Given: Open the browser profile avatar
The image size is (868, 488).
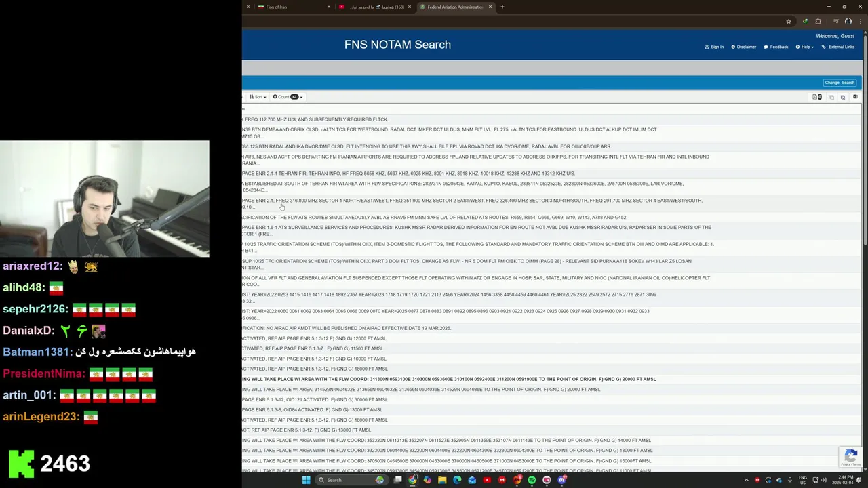Looking at the screenshot, I should pyautogui.click(x=848, y=21).
